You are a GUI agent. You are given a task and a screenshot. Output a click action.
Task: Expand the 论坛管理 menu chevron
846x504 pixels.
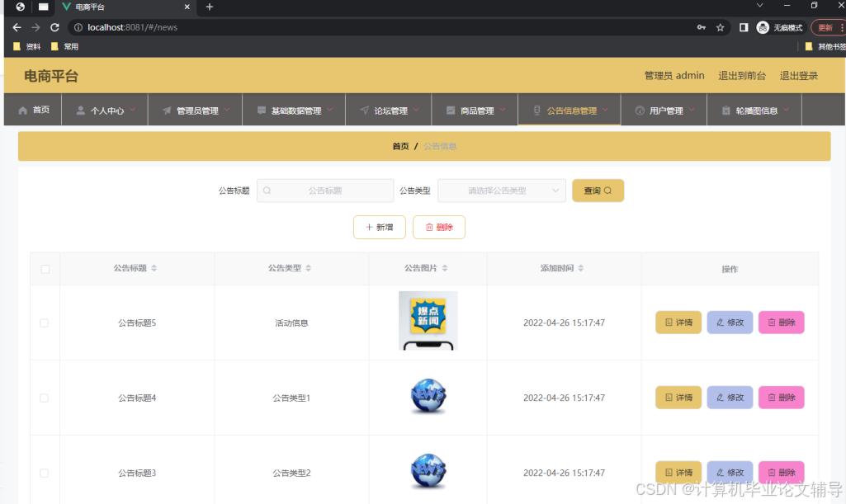pyautogui.click(x=417, y=110)
